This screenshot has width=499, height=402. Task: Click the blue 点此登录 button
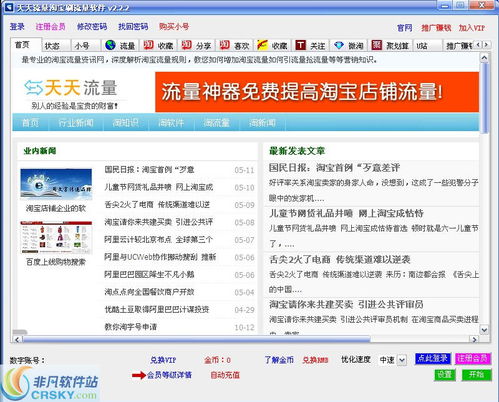[433, 359]
